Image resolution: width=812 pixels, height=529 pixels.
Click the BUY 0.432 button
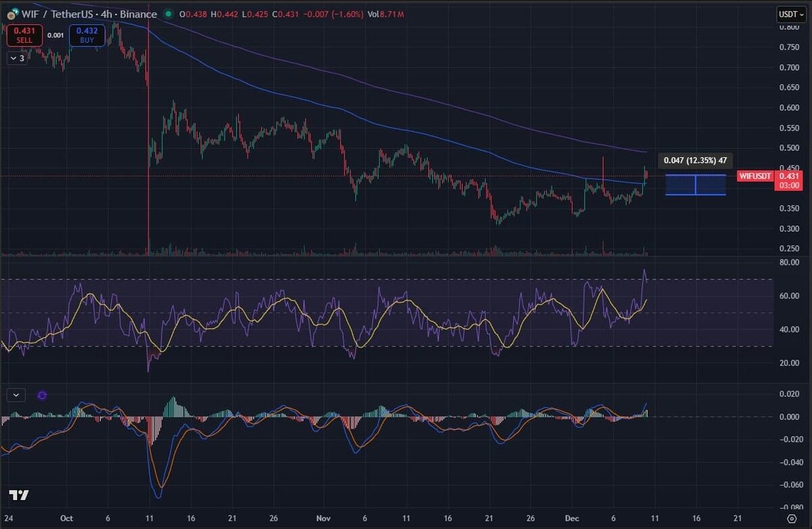click(x=87, y=35)
